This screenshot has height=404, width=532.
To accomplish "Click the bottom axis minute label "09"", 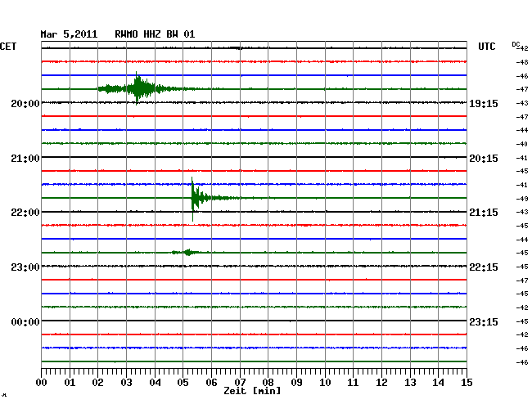I will tap(296, 383).
